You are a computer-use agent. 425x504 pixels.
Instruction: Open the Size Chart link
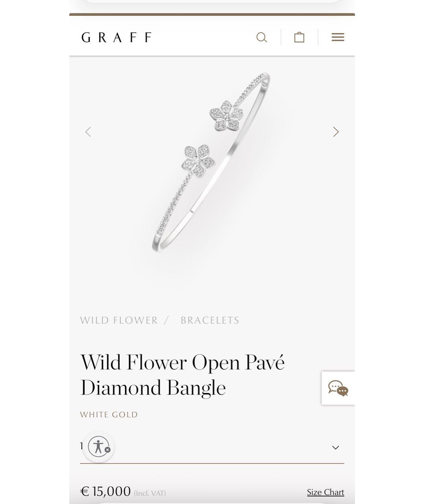pos(325,492)
